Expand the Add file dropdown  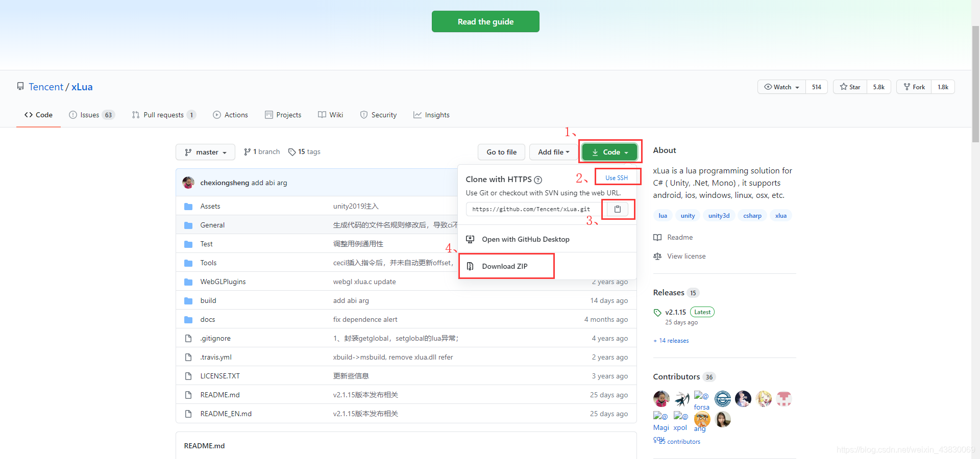coord(553,152)
